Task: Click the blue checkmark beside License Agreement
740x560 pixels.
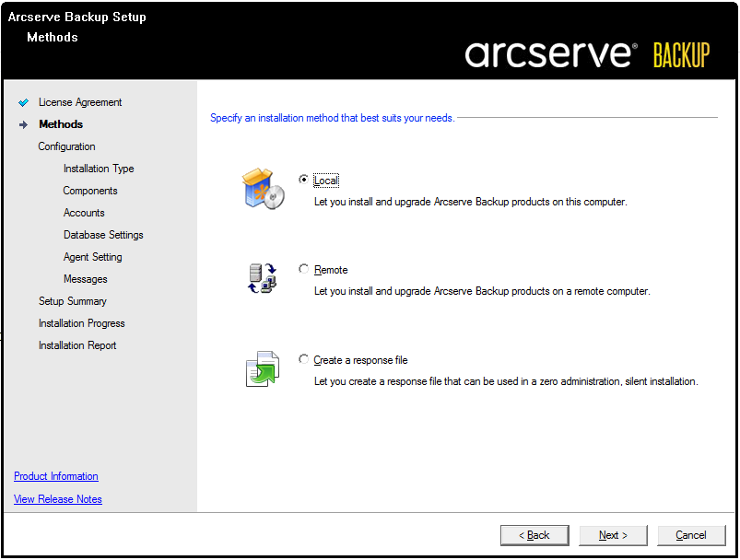Action: coord(24,102)
